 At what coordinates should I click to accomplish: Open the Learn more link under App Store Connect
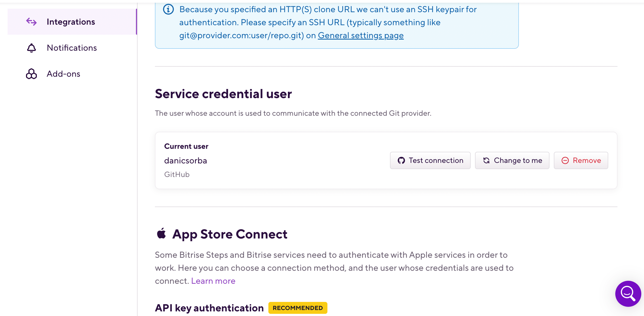tap(213, 281)
